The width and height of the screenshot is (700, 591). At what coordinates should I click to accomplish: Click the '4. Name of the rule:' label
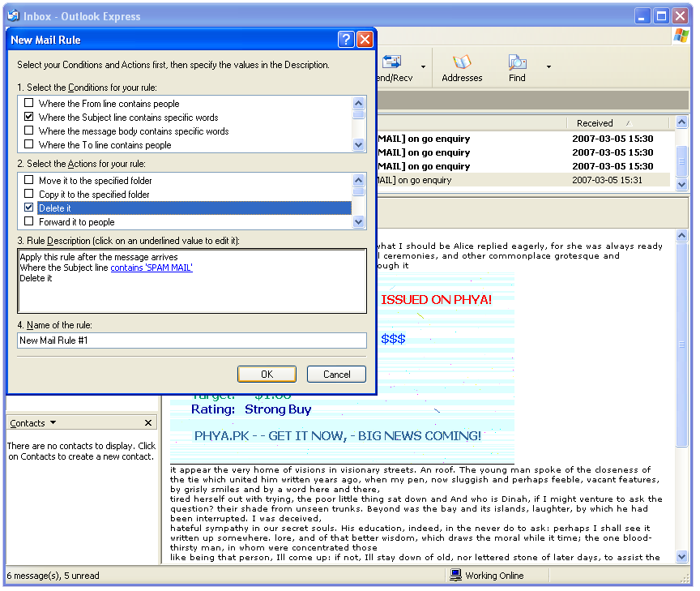55,325
